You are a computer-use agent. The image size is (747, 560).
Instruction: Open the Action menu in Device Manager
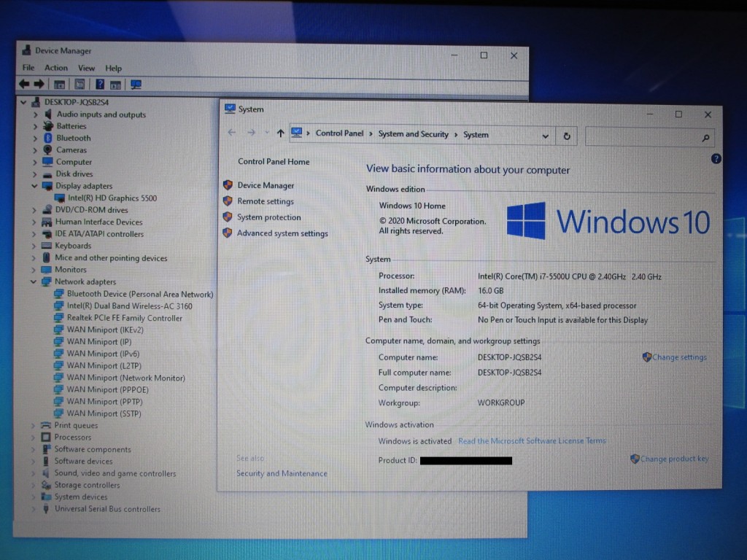(56, 68)
